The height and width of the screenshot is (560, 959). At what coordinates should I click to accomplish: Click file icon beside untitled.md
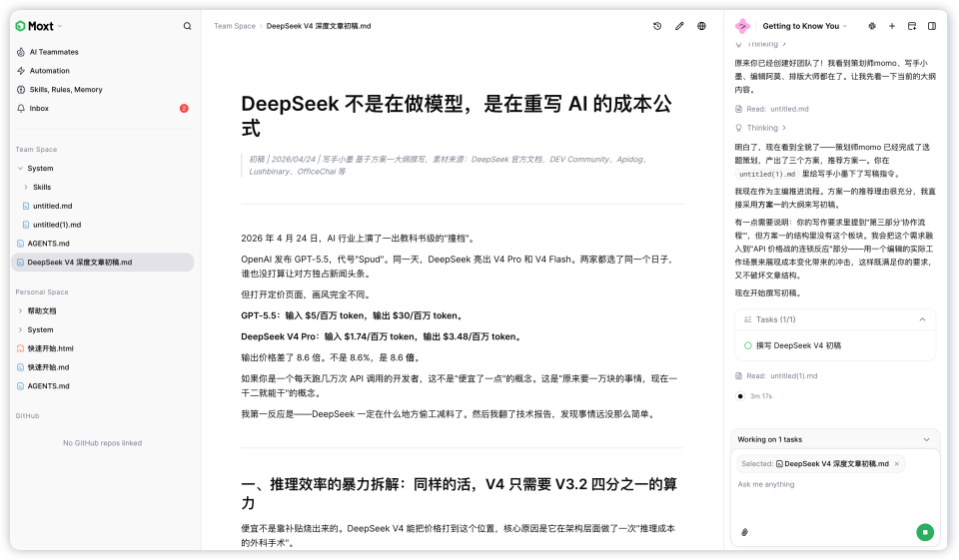pyautogui.click(x=26, y=206)
